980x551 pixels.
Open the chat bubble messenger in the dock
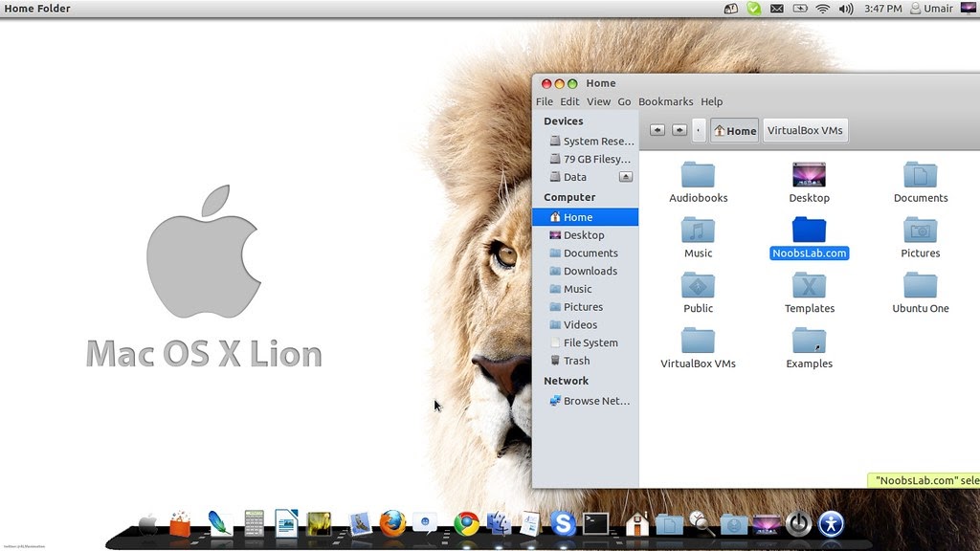(425, 523)
